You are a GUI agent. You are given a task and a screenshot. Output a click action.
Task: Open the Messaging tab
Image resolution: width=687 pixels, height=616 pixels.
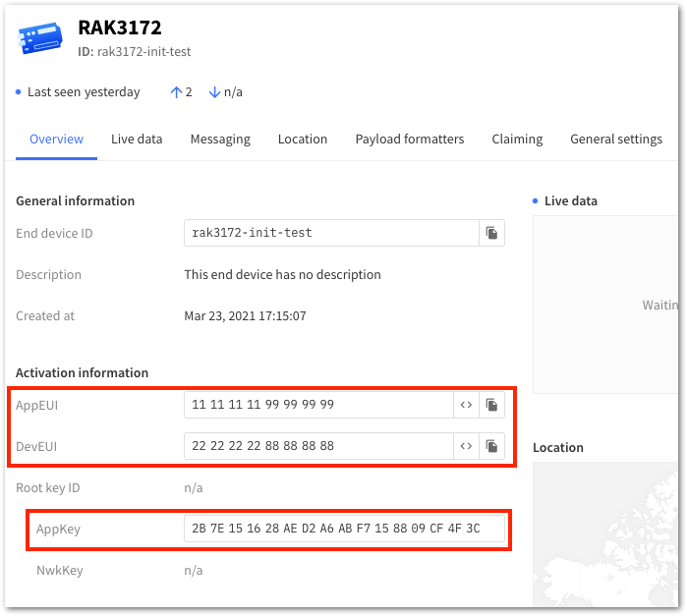pos(220,139)
